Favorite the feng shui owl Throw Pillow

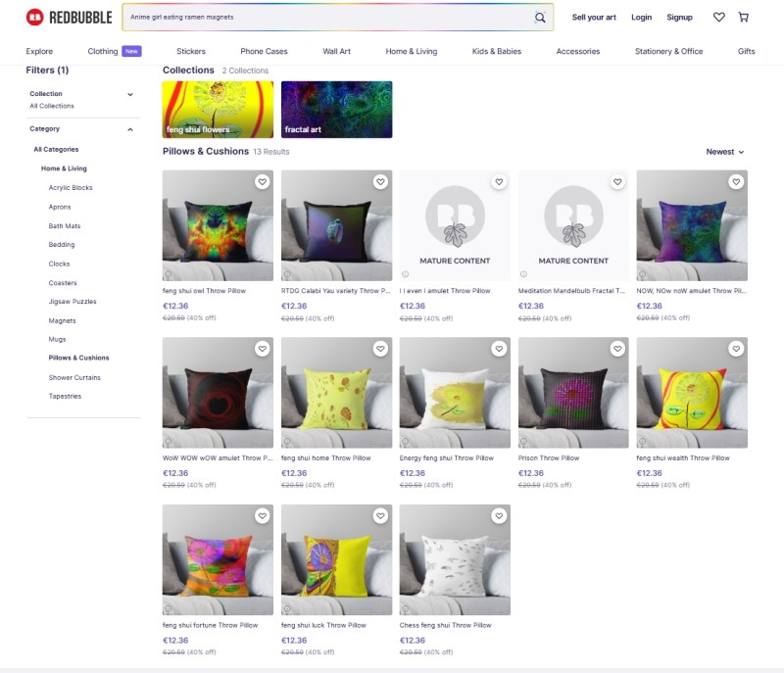(262, 182)
